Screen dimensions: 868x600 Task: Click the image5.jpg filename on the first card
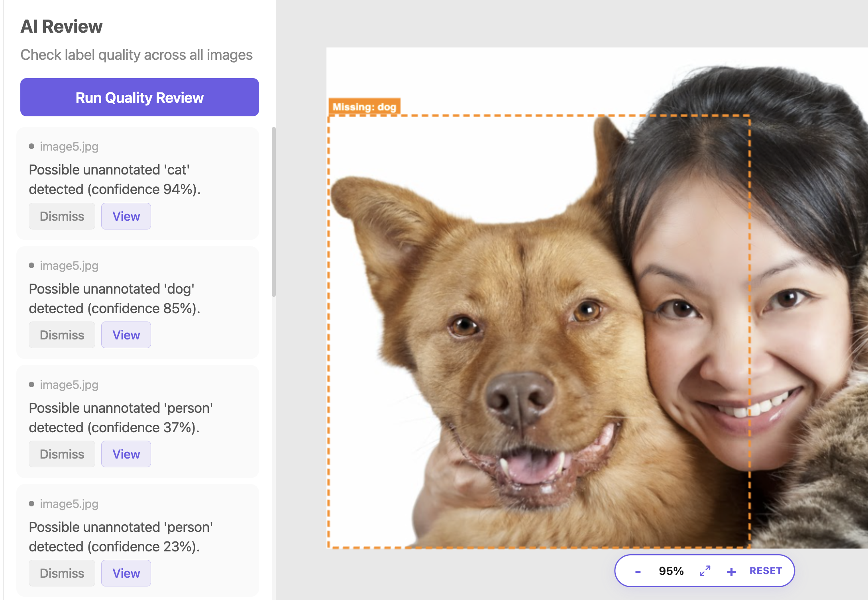(69, 146)
